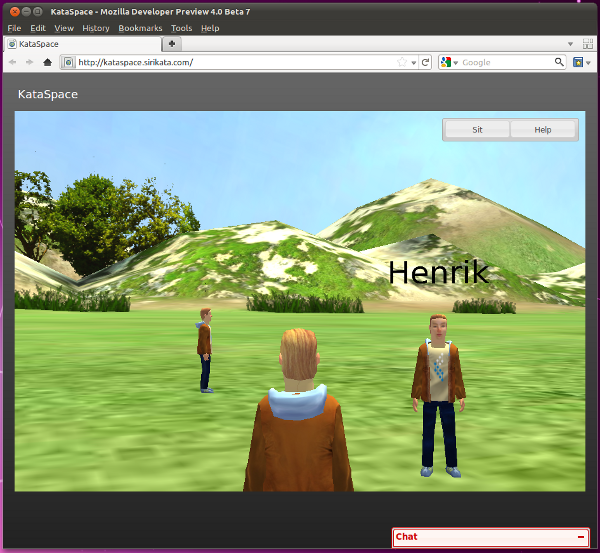The width and height of the screenshot is (600, 553).
Task: Reload the KataSpace page
Action: coord(425,62)
